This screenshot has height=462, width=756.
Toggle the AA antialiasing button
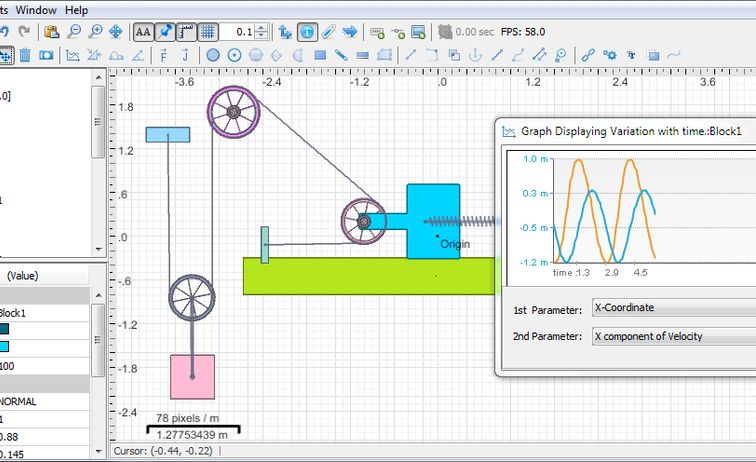(143, 32)
